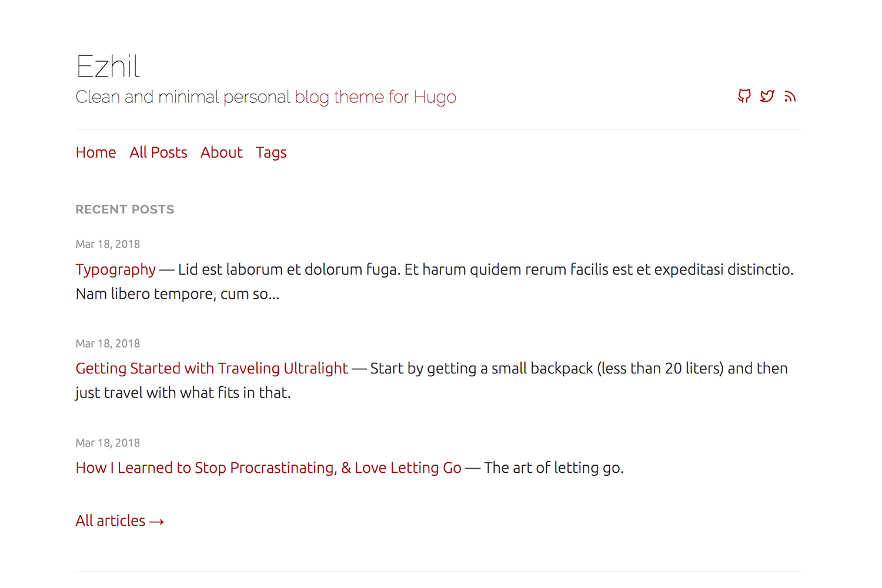Click the Recent Posts heading
Image resolution: width=882 pixels, height=588 pixels.
click(x=125, y=209)
